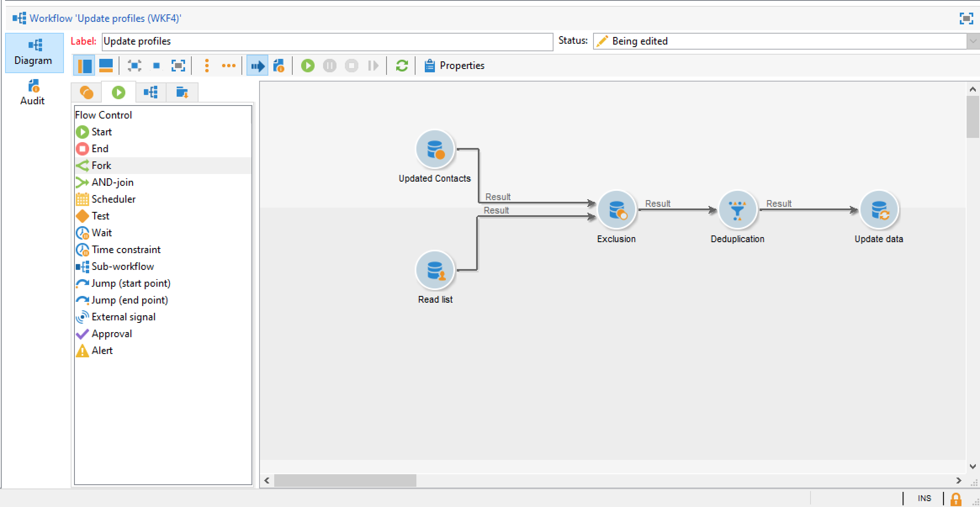Click the Label input field

pos(327,42)
